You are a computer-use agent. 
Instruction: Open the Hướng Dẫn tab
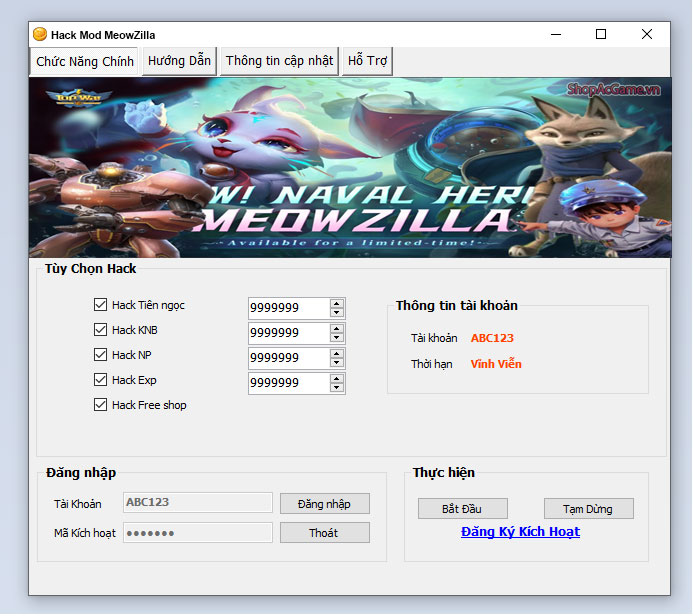click(x=179, y=61)
